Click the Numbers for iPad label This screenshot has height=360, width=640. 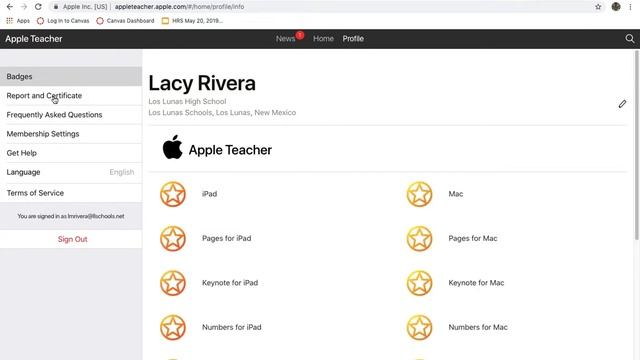pos(231,327)
